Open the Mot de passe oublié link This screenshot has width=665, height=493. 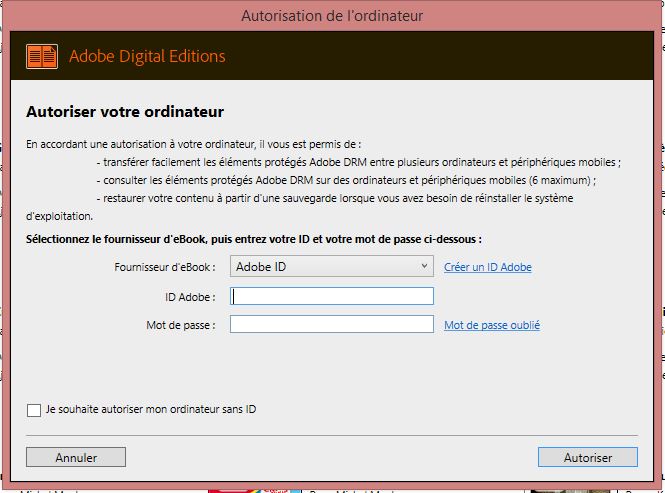pyautogui.click(x=492, y=325)
